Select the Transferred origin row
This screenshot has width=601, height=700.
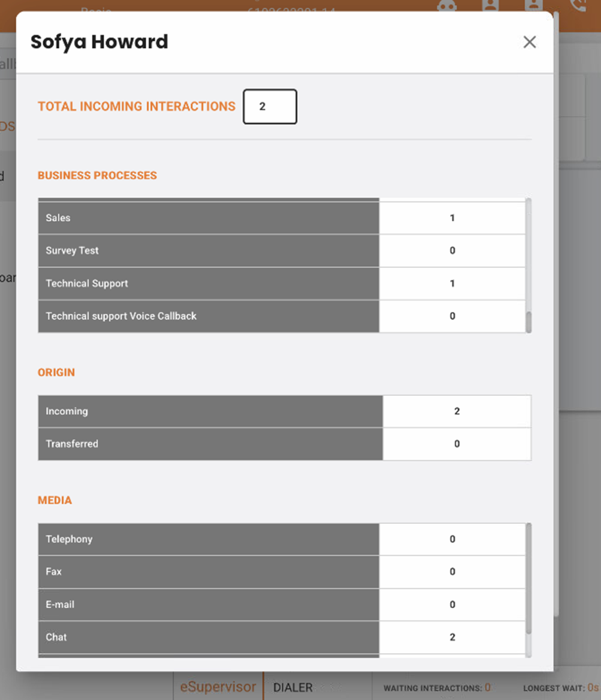click(210, 444)
